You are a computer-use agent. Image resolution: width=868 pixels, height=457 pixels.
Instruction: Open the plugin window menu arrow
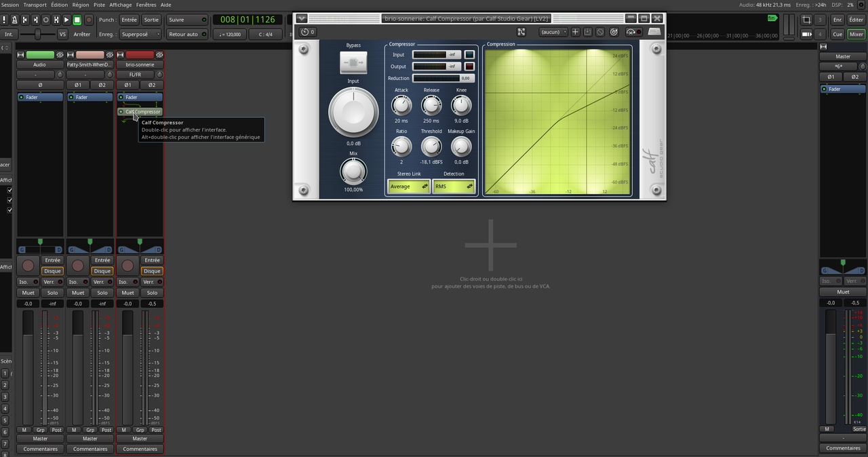click(x=302, y=18)
